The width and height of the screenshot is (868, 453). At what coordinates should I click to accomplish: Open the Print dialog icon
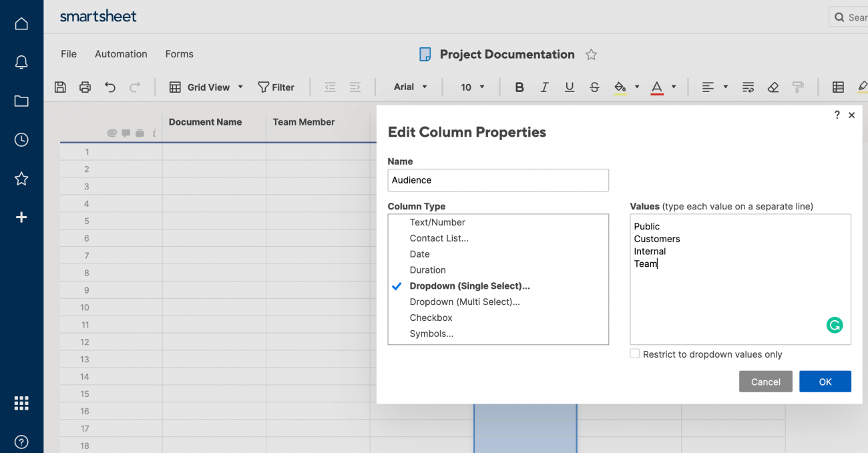[85, 87]
